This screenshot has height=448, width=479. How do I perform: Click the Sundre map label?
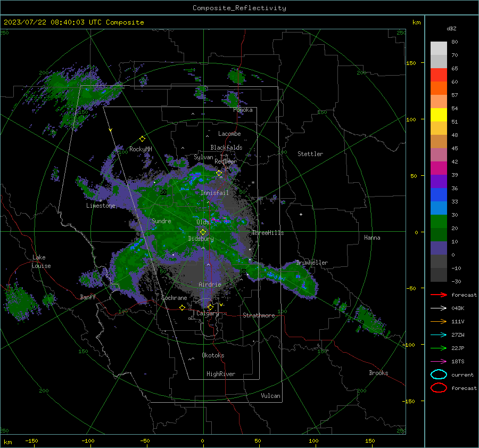tap(161, 221)
